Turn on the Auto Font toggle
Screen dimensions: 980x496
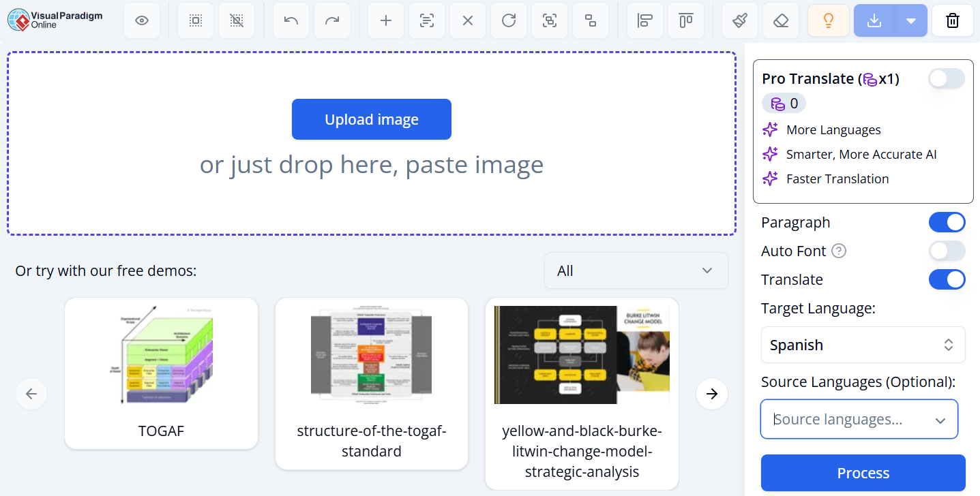click(x=947, y=251)
